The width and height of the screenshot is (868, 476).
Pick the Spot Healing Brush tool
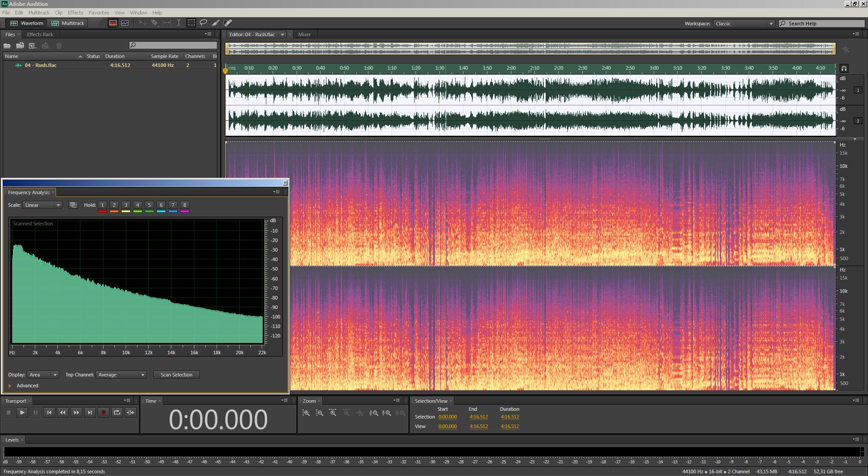tap(228, 23)
